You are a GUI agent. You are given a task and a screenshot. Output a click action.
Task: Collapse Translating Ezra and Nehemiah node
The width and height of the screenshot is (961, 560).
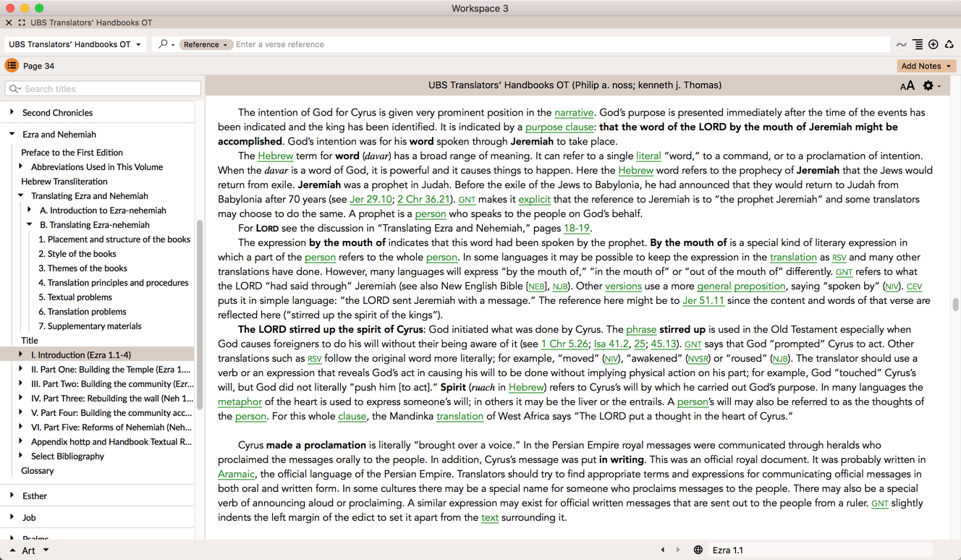point(20,195)
